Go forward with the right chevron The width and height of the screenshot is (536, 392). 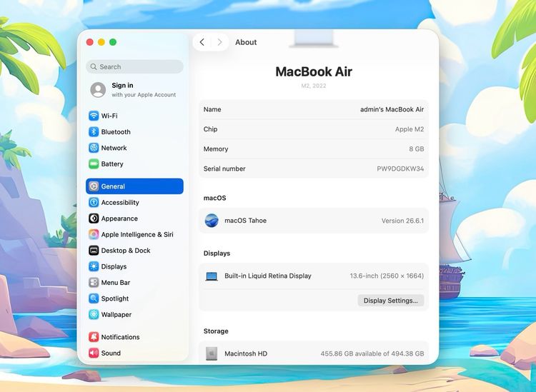click(x=220, y=42)
